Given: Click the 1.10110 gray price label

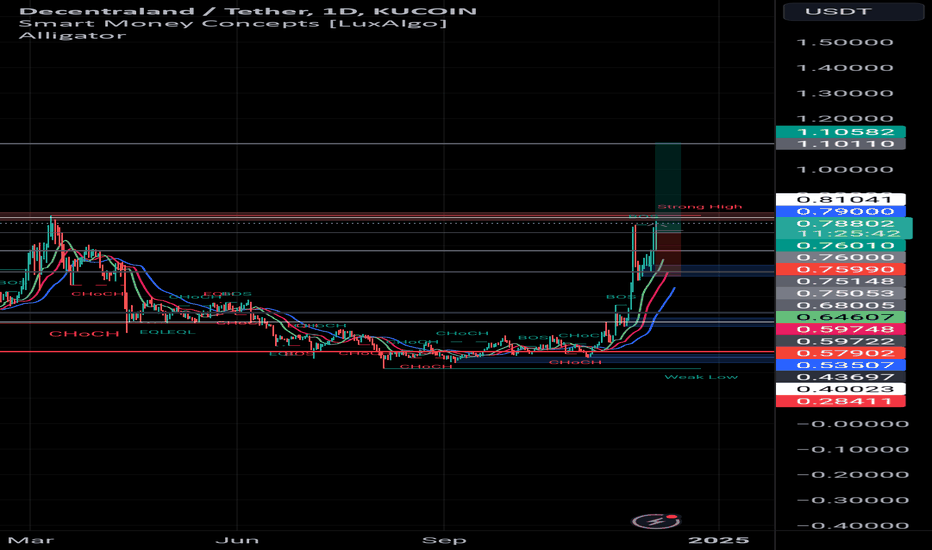Looking at the screenshot, I should pyautogui.click(x=840, y=144).
